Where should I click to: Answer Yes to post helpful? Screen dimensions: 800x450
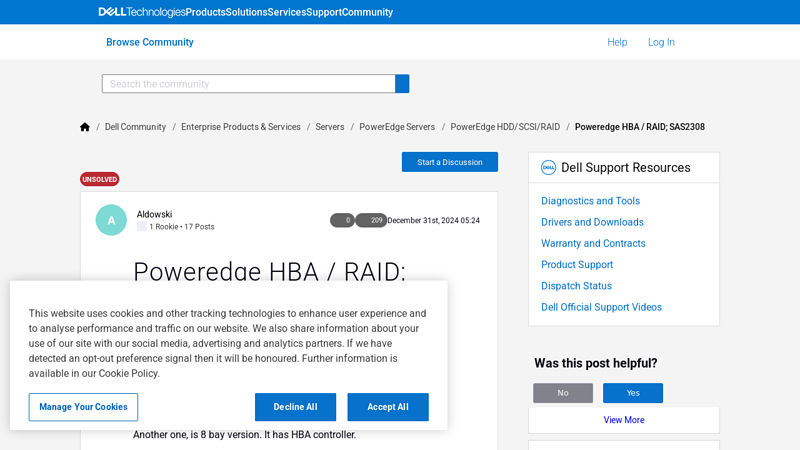[633, 393]
